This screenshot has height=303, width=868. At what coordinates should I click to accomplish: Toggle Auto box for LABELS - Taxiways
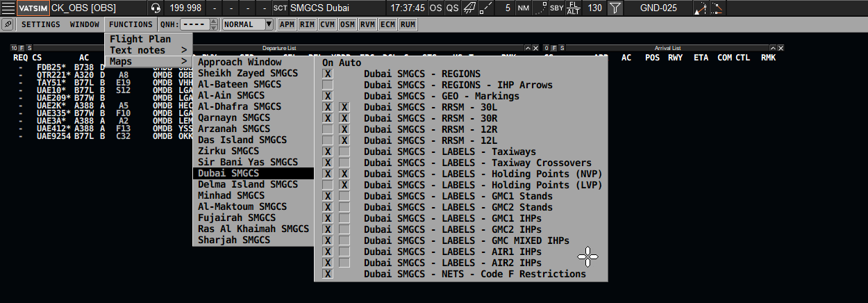coord(344,151)
